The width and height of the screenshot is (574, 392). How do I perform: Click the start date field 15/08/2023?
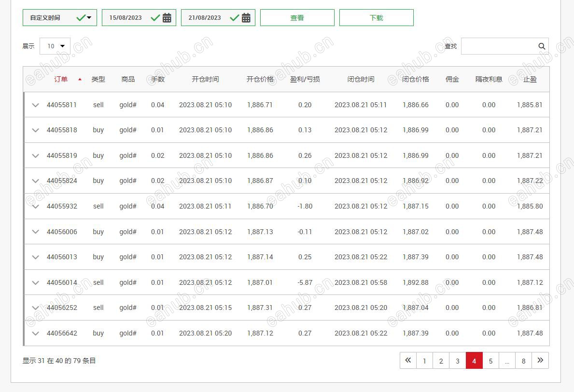point(139,17)
